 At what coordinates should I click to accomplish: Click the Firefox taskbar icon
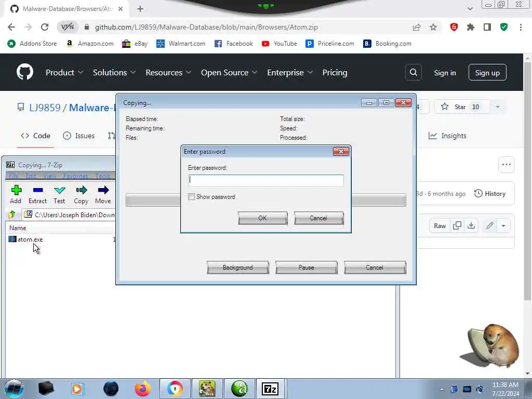click(x=143, y=389)
